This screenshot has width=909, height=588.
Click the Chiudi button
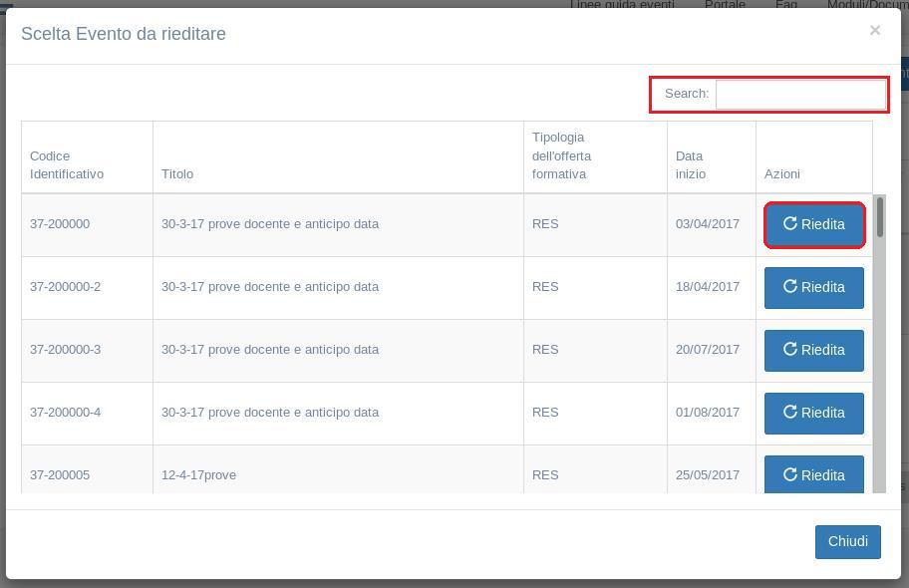[x=847, y=541]
